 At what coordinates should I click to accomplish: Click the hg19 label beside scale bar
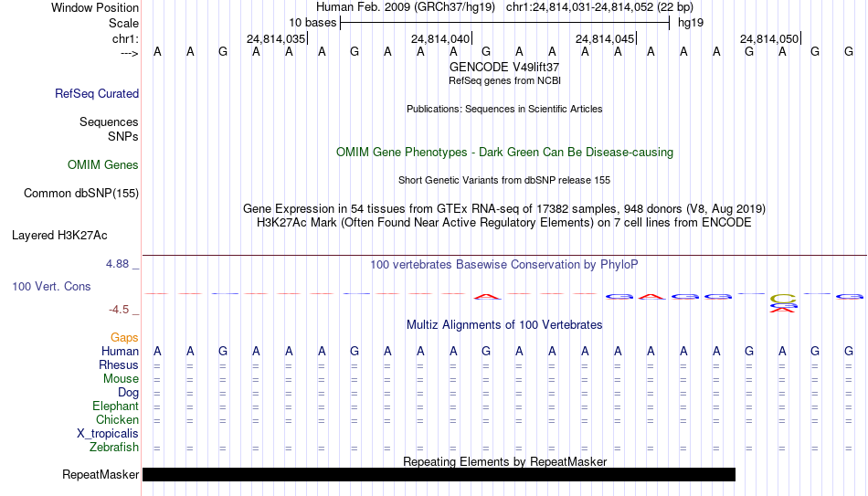coord(691,23)
